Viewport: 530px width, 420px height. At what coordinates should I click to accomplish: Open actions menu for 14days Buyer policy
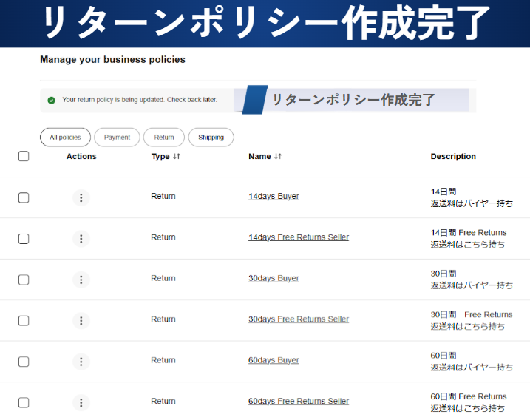coord(81,197)
